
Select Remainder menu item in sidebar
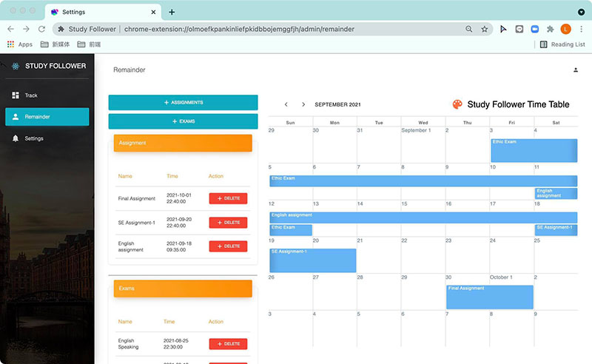click(x=47, y=117)
